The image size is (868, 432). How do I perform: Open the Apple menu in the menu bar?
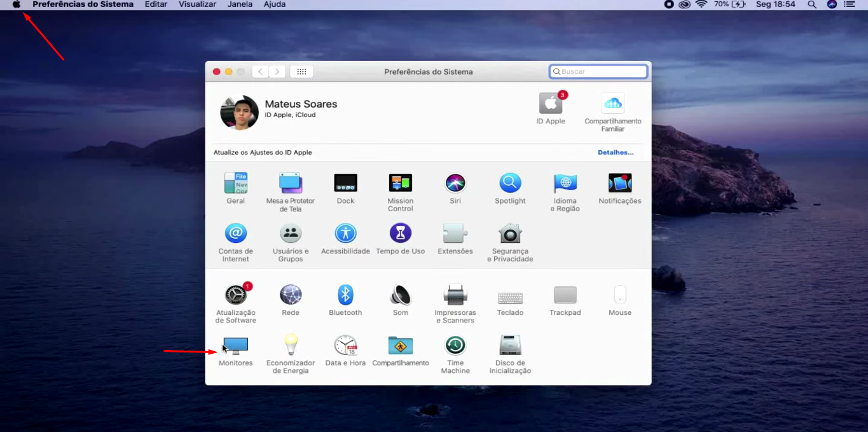[17, 4]
